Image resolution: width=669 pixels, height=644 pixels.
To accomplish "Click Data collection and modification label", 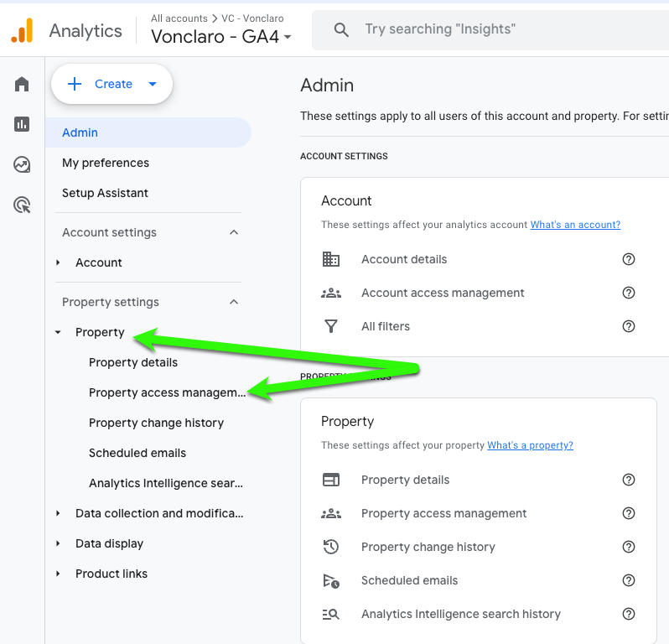I will (159, 513).
